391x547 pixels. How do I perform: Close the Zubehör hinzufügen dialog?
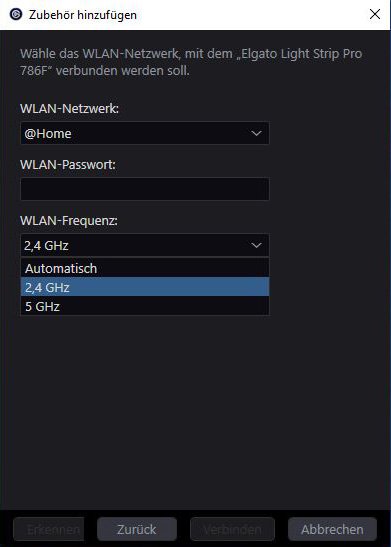pyautogui.click(x=375, y=14)
